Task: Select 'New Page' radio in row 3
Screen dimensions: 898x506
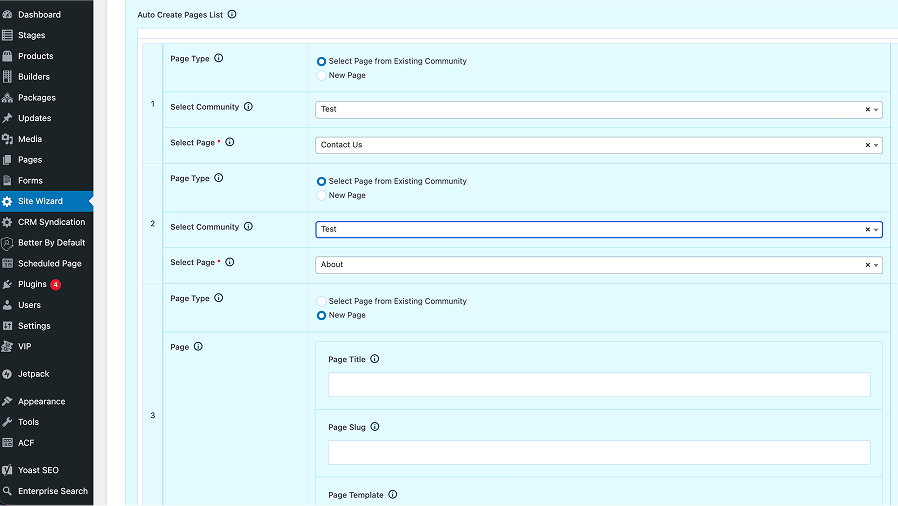Action: [x=321, y=315]
